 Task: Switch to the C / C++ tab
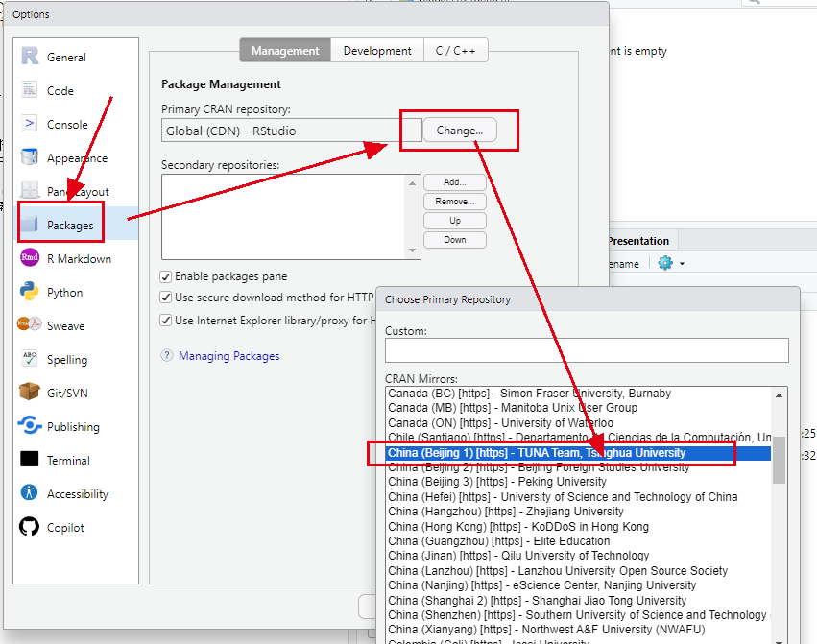coord(456,51)
